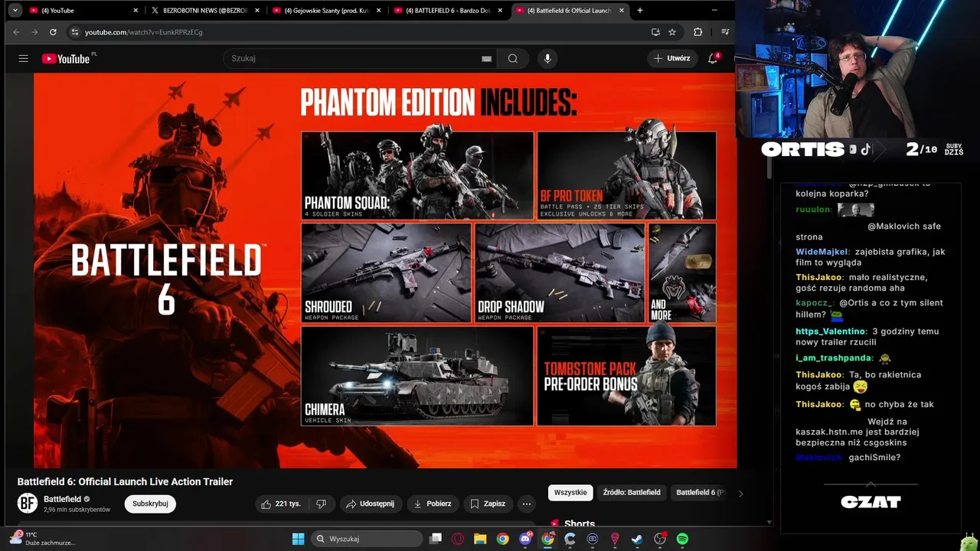Like the video (221 tys.)
Screen dimensions: 980x551
tap(280, 504)
